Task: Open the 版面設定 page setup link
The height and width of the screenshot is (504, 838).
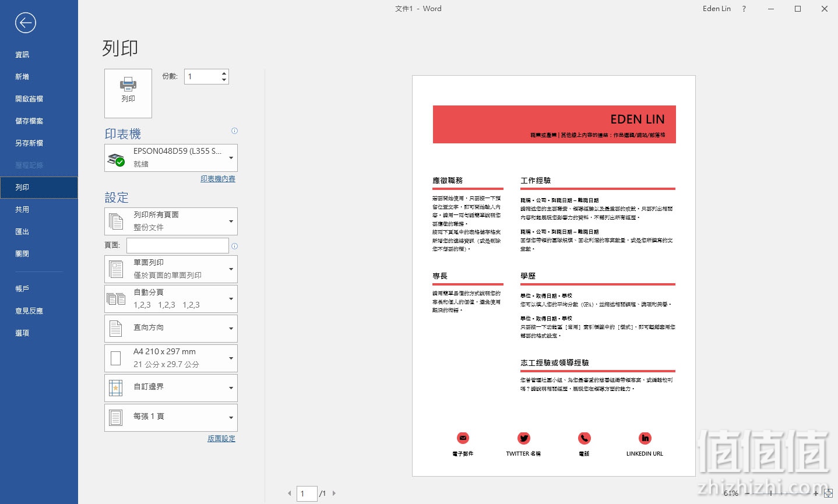Action: [221, 439]
